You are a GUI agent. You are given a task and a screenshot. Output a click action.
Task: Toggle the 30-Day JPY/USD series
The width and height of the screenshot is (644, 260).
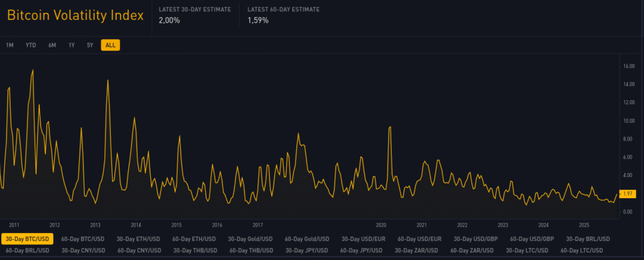pyautogui.click(x=307, y=251)
